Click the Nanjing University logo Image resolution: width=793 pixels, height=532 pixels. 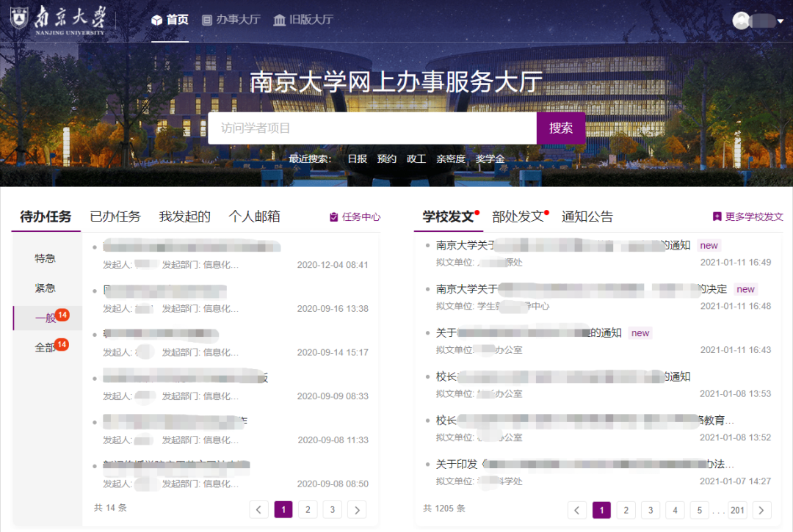pos(58,20)
